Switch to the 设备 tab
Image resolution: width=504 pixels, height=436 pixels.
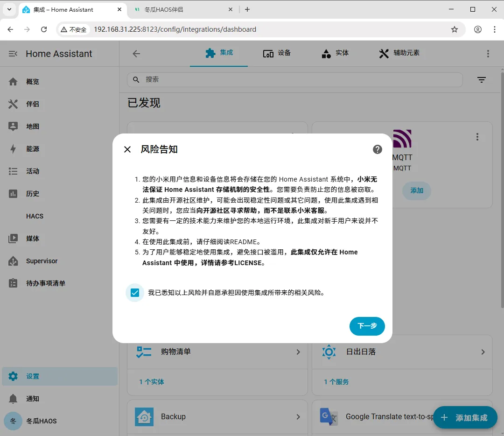(x=277, y=53)
